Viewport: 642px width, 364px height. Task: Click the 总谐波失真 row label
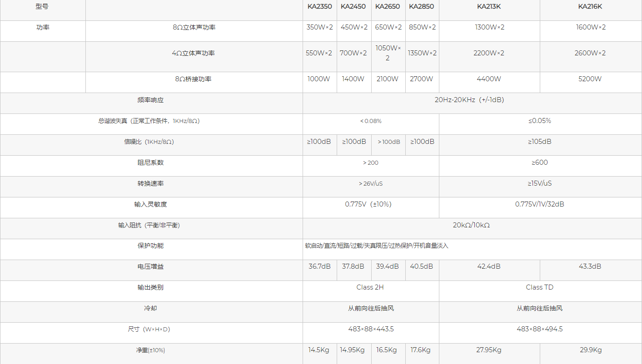pos(149,121)
